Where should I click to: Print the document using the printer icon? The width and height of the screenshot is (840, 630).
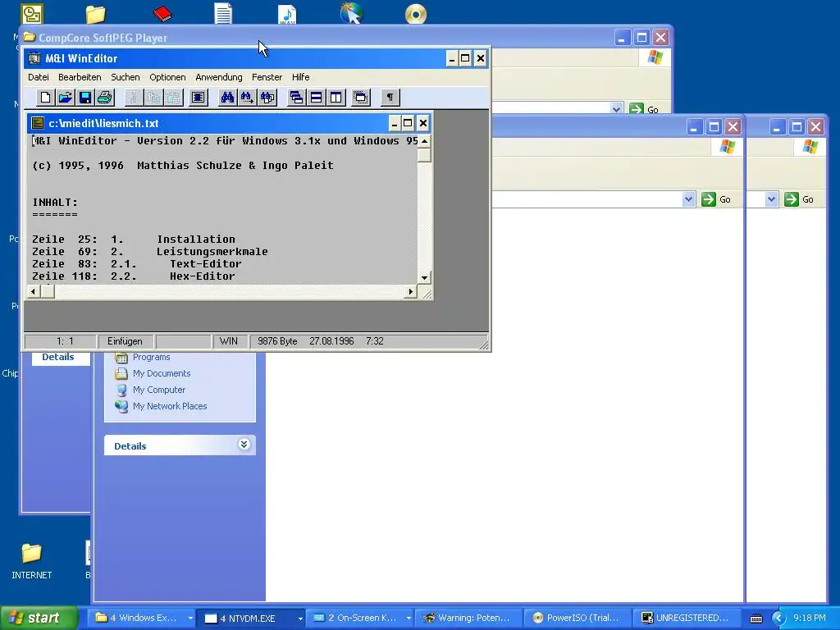104,98
